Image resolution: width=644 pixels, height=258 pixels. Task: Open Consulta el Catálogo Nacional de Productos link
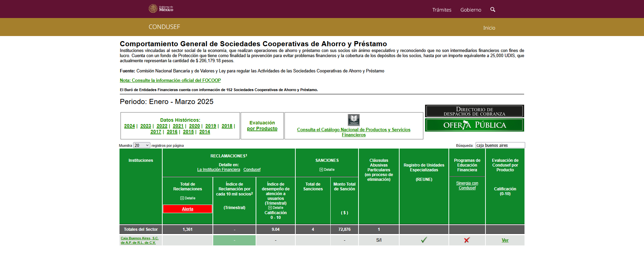pyautogui.click(x=354, y=132)
